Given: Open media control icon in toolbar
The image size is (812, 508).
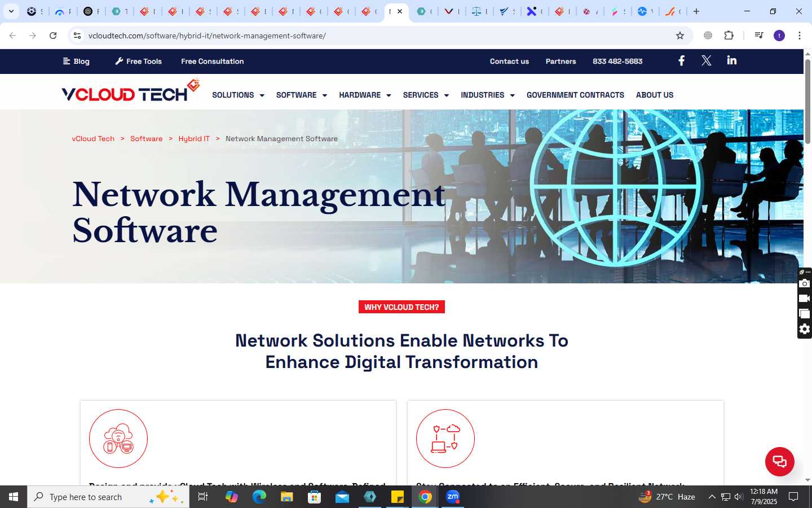Looking at the screenshot, I should [x=759, y=36].
